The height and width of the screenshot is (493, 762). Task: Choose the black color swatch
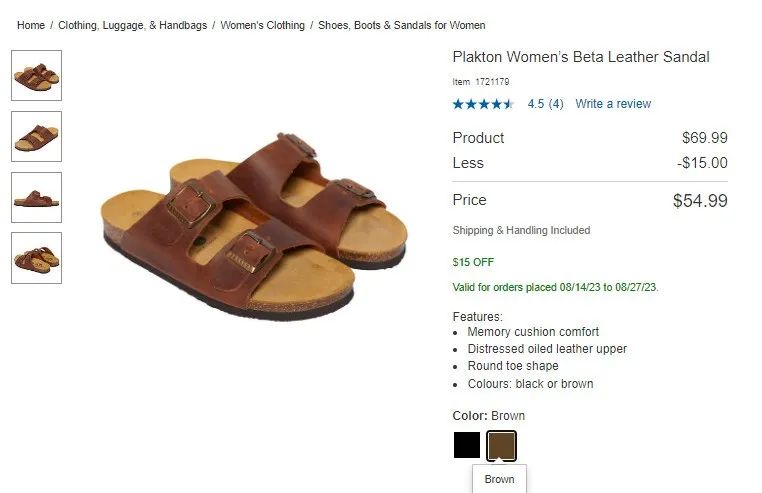point(467,445)
